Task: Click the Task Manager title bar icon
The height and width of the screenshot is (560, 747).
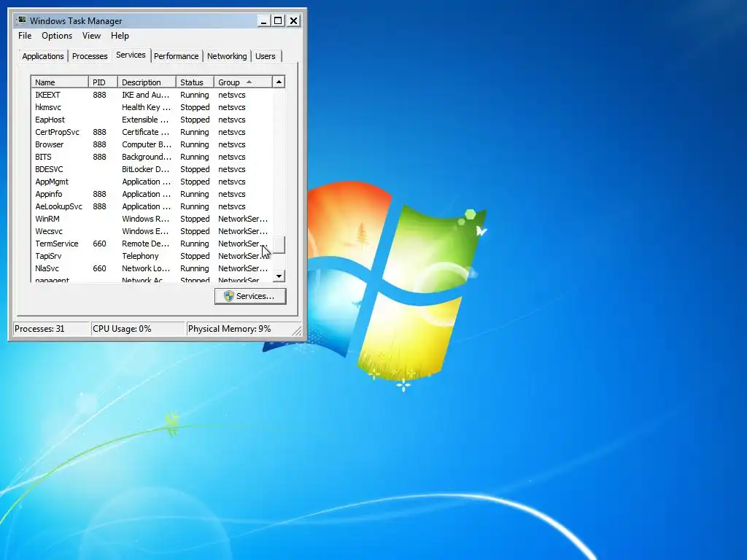Action: click(21, 20)
